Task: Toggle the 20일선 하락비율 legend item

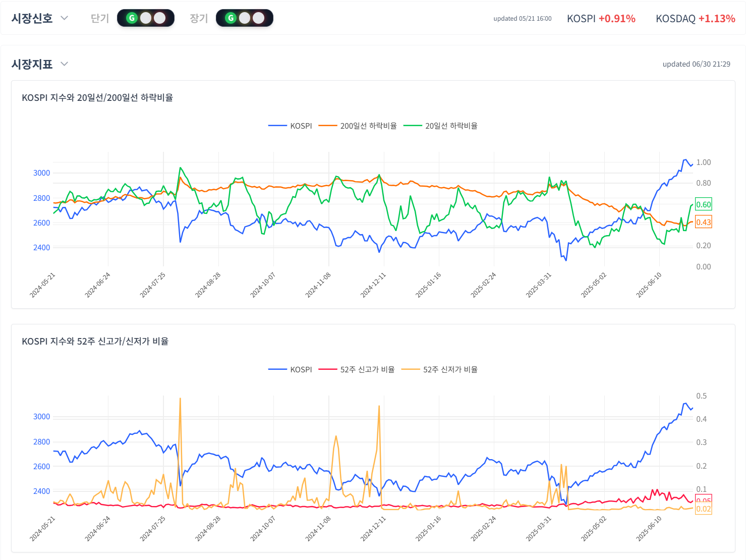Action: click(441, 126)
